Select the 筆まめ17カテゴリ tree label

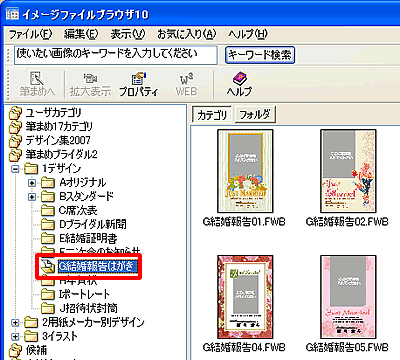click(59, 127)
